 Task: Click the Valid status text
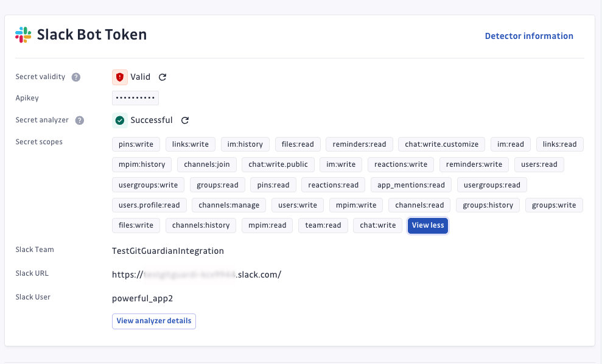[141, 77]
